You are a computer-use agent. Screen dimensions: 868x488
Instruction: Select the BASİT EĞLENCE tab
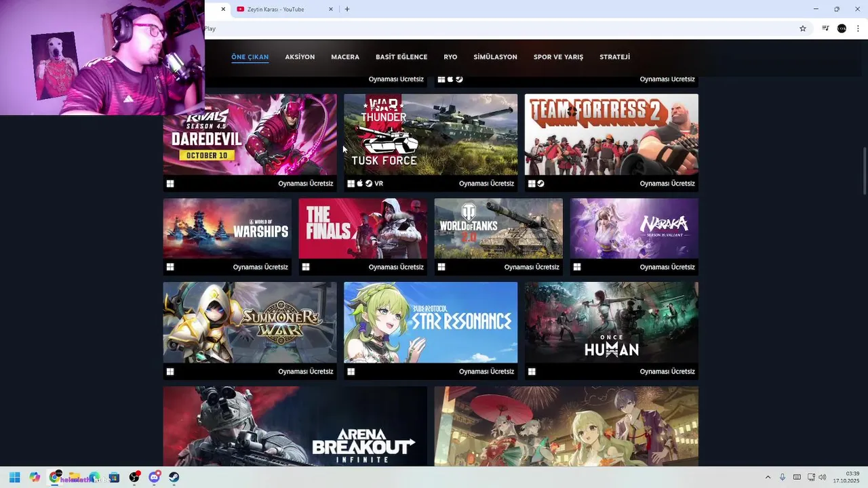coord(401,57)
